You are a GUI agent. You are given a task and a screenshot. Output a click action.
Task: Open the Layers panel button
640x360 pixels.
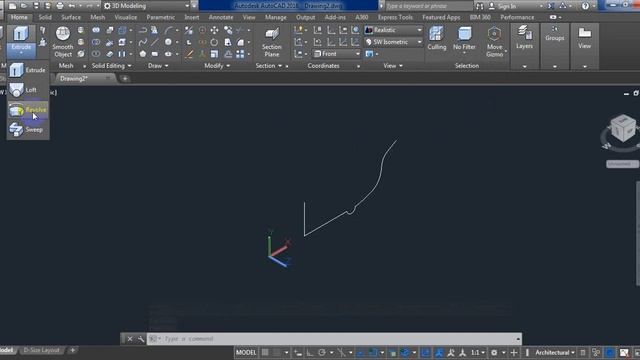click(x=524, y=46)
